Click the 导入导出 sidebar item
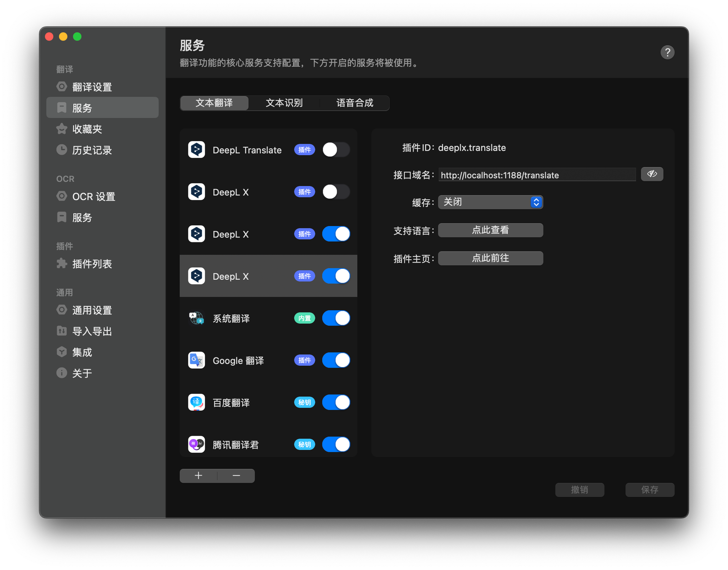 point(93,331)
